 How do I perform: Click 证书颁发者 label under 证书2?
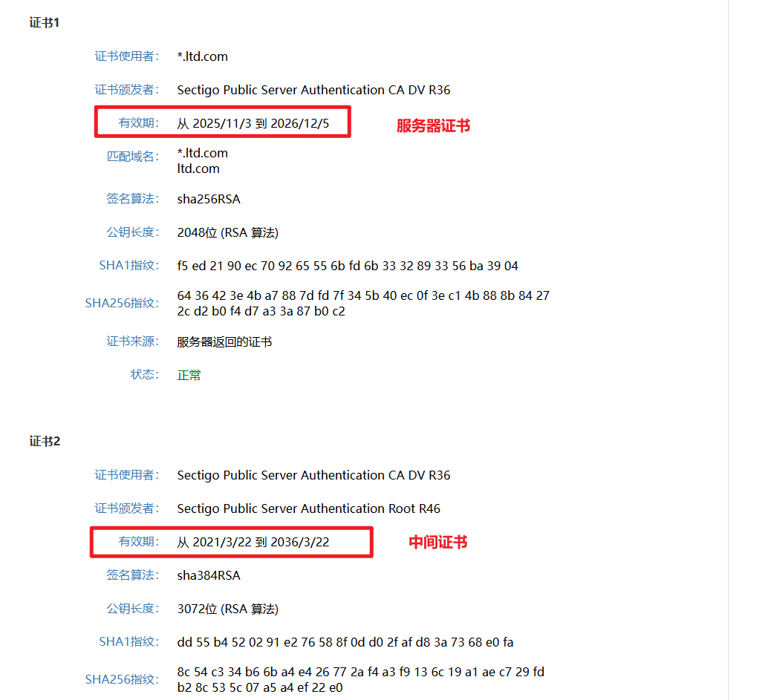[x=127, y=508]
